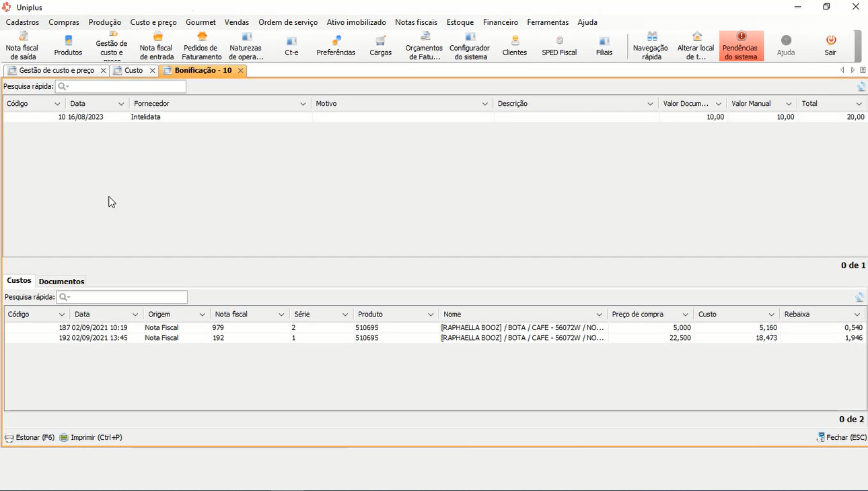Open the Cadastros menu
The height and width of the screenshot is (491, 868).
(x=22, y=22)
